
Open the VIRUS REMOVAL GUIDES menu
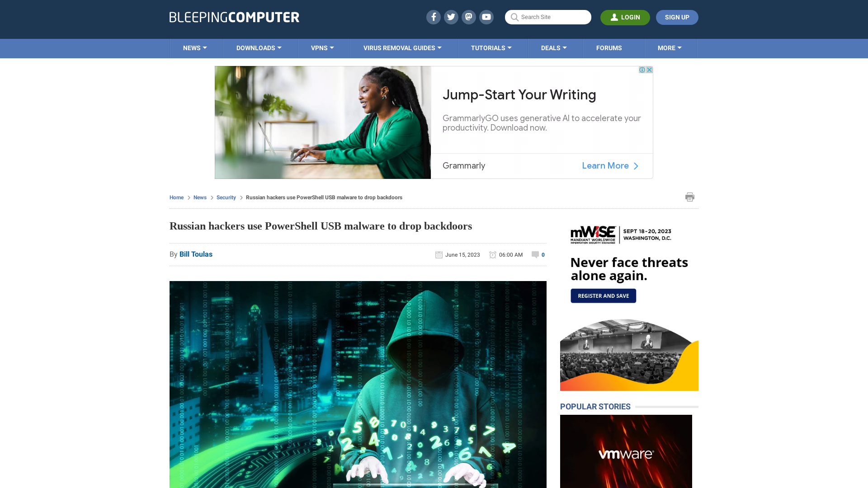point(402,47)
